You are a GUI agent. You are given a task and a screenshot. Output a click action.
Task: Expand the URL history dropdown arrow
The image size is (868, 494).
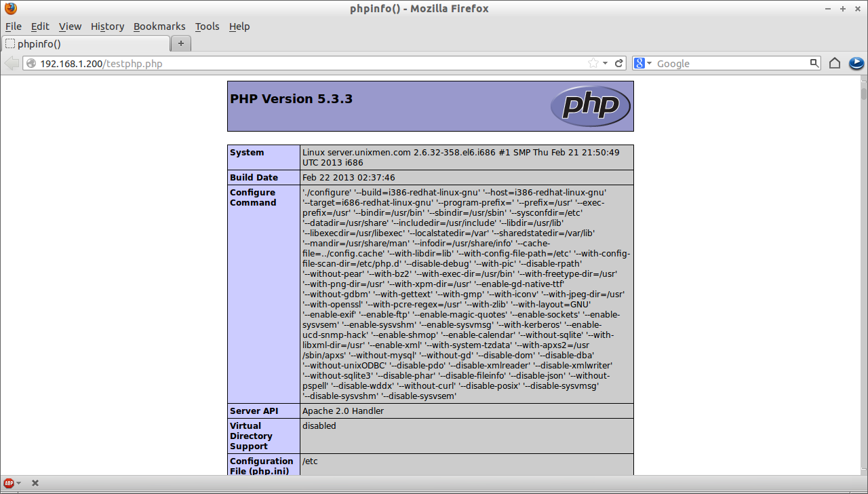[605, 63]
